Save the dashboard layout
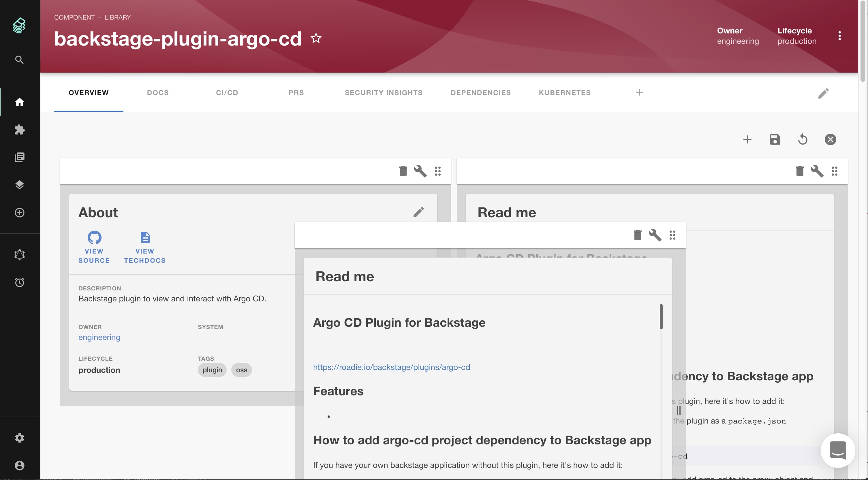This screenshot has width=868, height=480. pyautogui.click(x=775, y=139)
